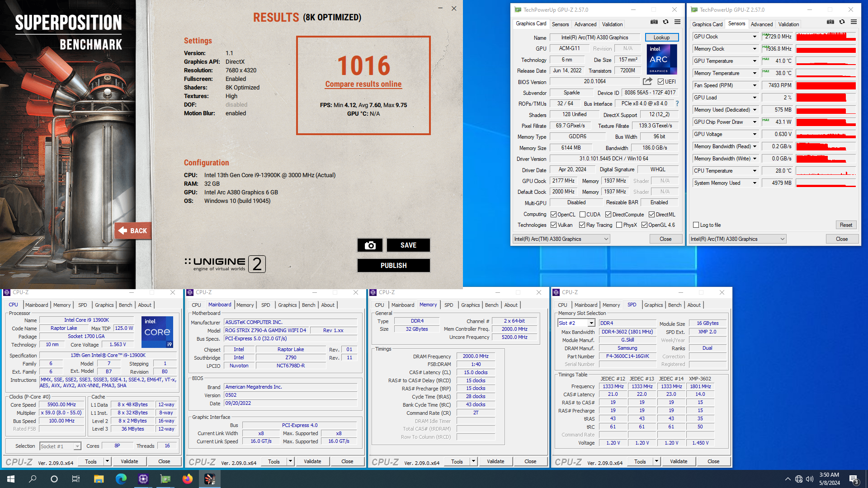Click refresh icon in GPU-Z Sensors window
The height and width of the screenshot is (488, 868).
842,22
